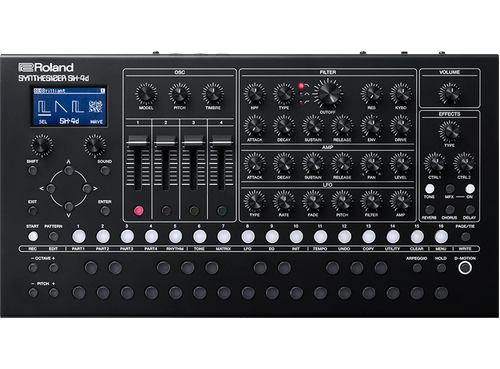Screen dimensions: 500x369
Task: Tap step button 12 labeled UNDO
Action: (x=344, y=236)
